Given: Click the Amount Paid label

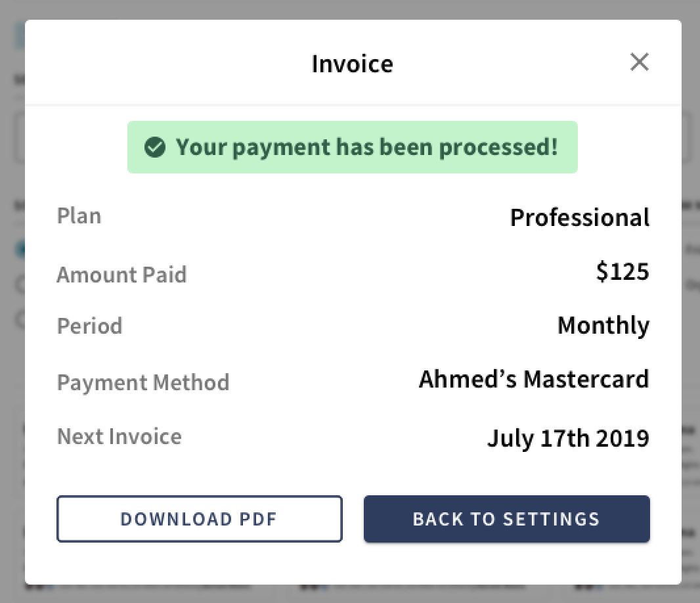Looking at the screenshot, I should tap(121, 275).
